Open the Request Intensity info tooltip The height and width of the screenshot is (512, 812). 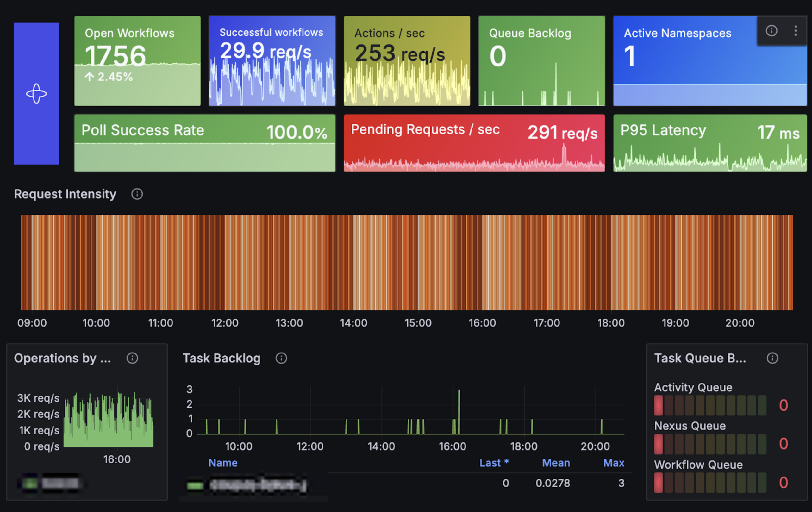(137, 194)
